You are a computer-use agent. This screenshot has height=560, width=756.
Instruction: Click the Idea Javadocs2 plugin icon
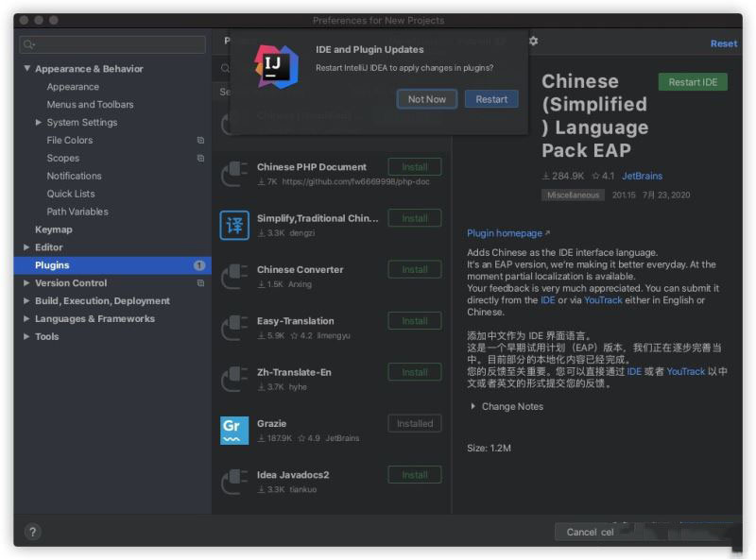click(234, 482)
